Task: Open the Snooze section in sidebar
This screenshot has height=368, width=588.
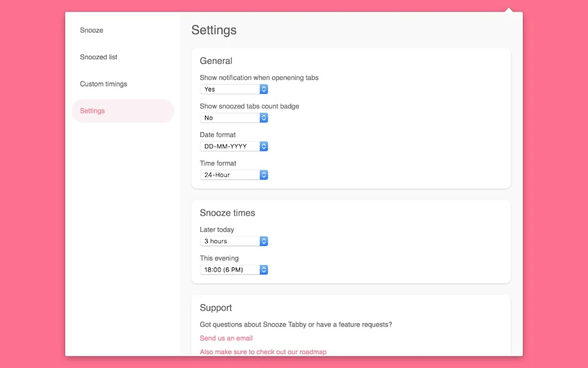Action: point(92,30)
